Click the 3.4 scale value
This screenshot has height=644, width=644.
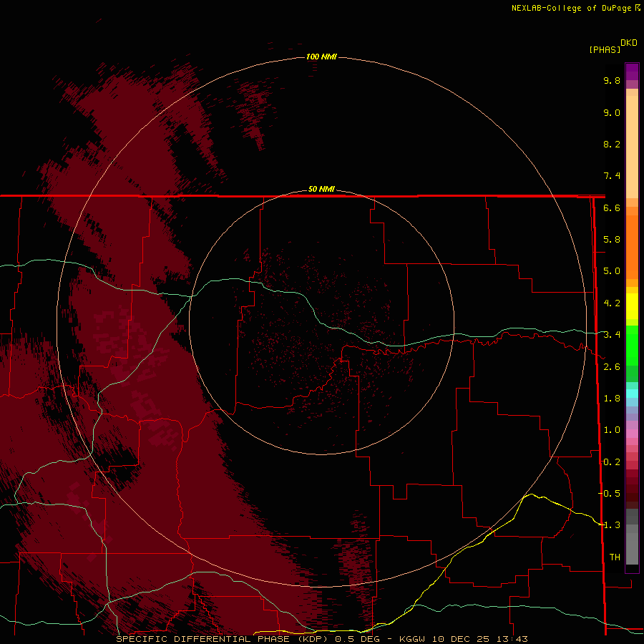point(612,335)
